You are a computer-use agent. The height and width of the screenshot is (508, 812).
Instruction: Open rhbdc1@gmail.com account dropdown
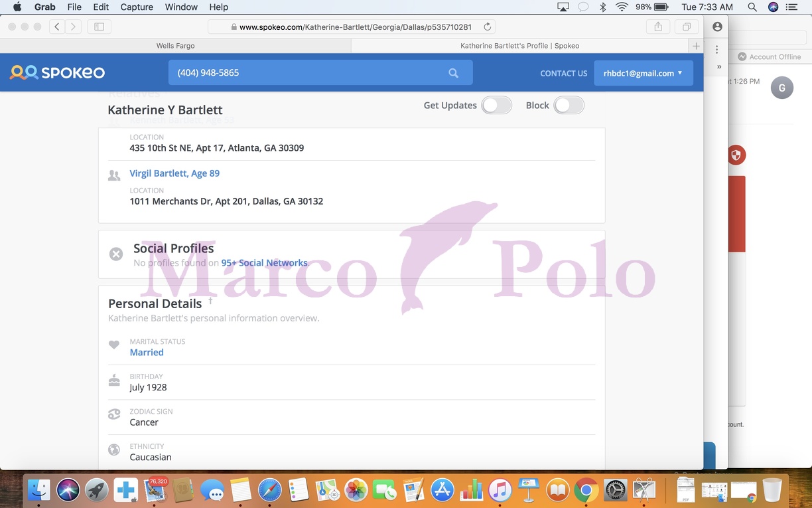(x=643, y=73)
